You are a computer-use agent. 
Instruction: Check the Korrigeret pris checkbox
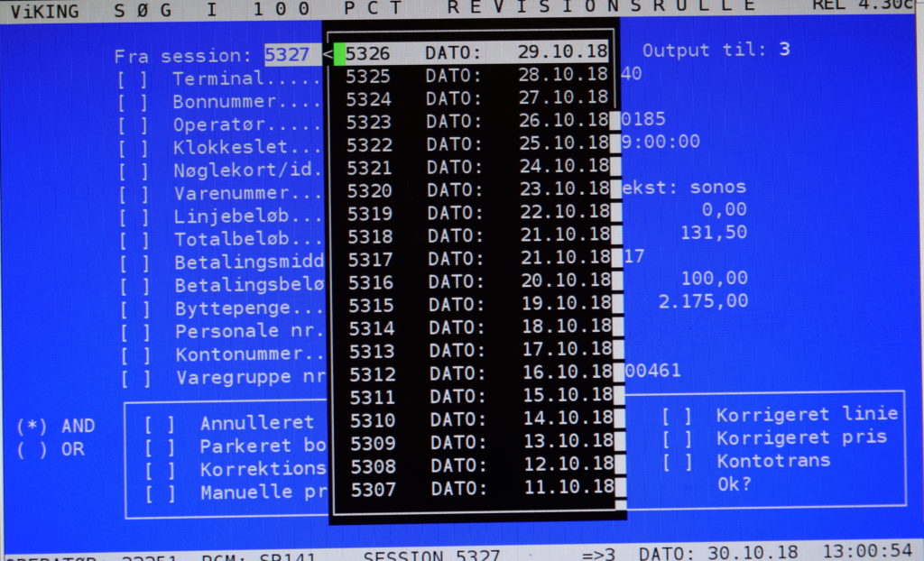click(x=677, y=438)
